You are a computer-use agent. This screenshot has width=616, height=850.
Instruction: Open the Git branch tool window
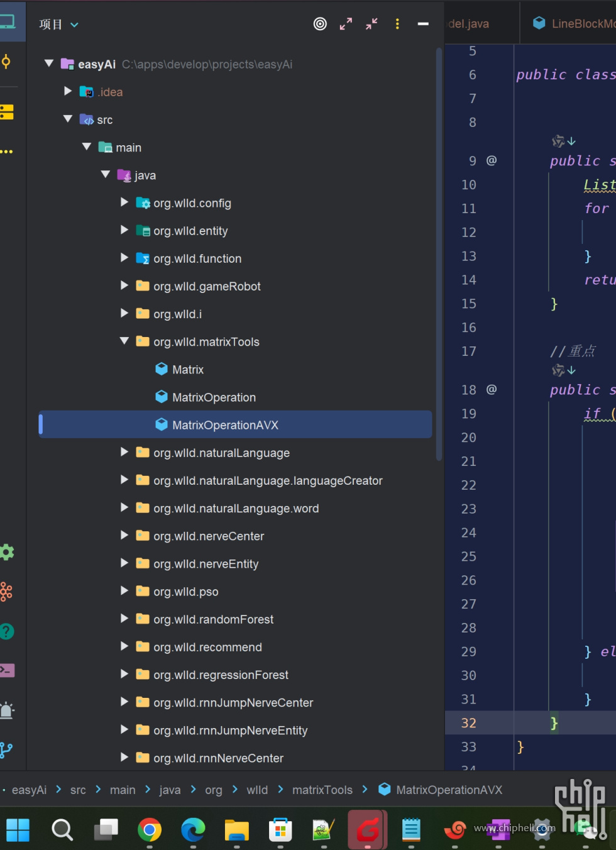tap(6, 750)
